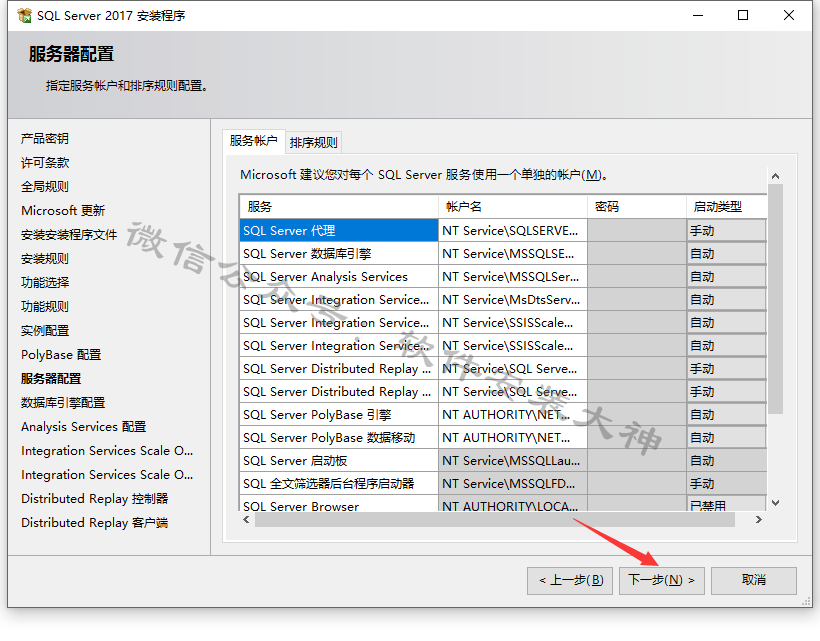The height and width of the screenshot is (641, 820).
Task: Click the 帐户名 column header
Action: coord(512,207)
